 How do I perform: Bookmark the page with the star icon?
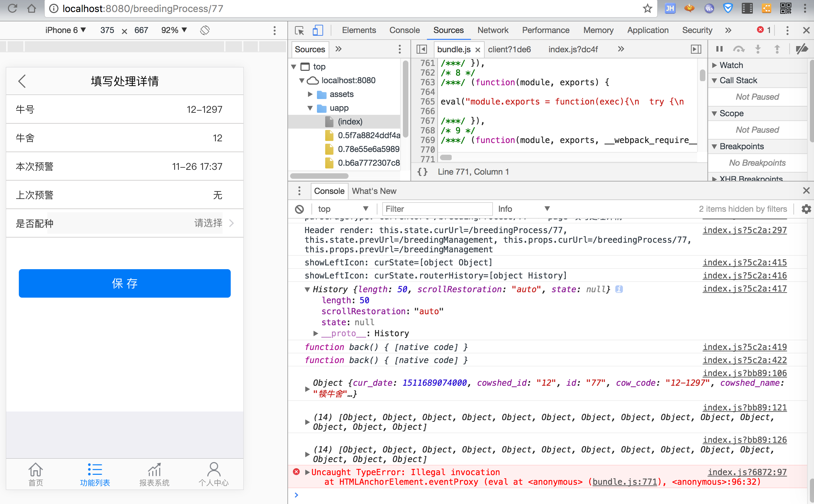pyautogui.click(x=648, y=8)
